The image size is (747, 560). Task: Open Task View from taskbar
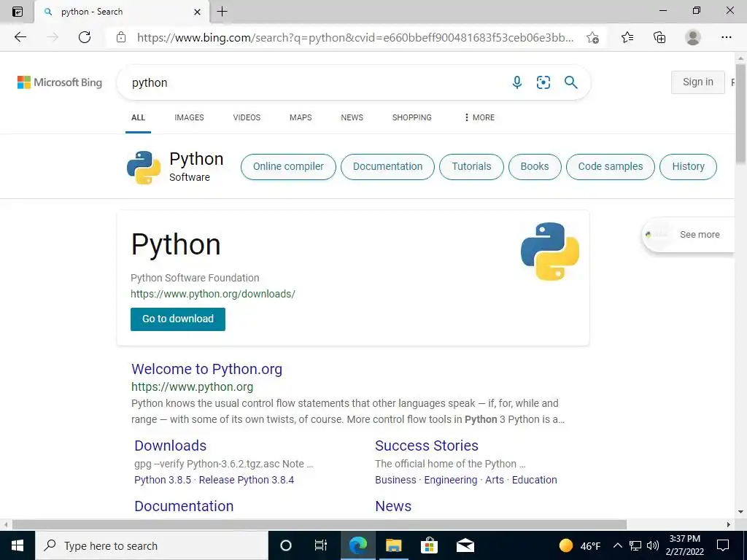pos(321,545)
